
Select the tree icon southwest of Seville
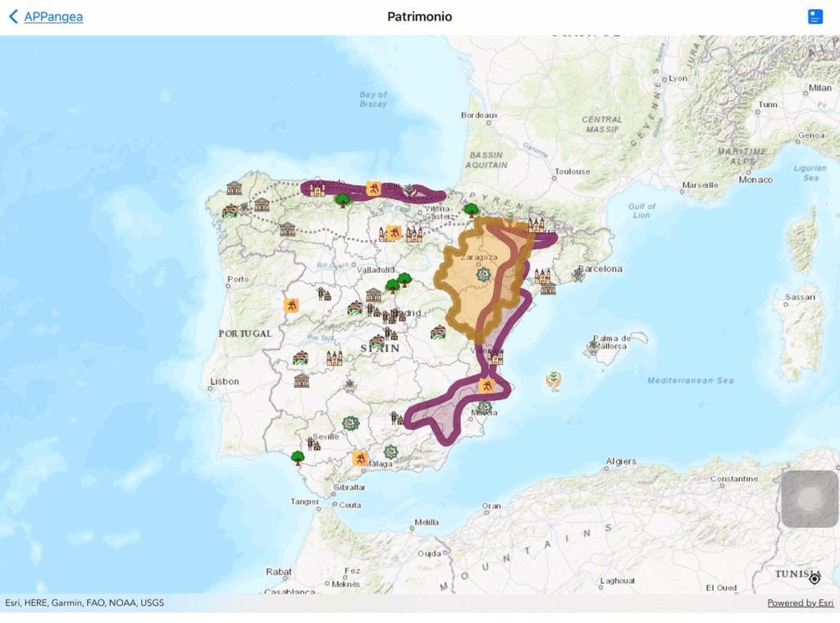(x=298, y=457)
